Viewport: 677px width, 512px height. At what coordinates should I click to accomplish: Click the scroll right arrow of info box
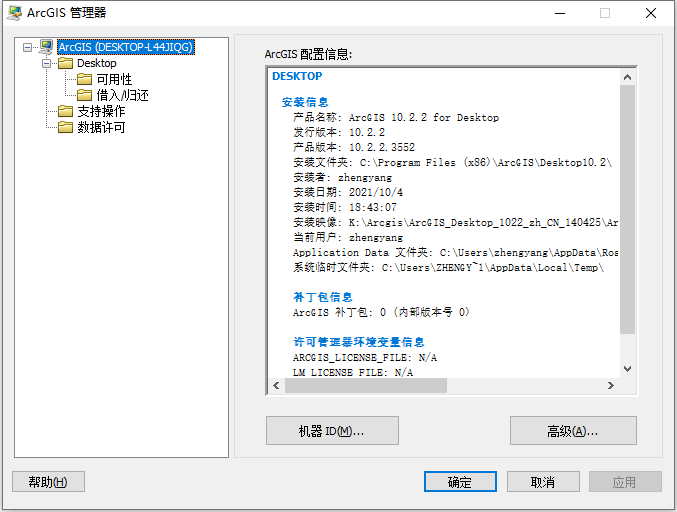coord(611,386)
